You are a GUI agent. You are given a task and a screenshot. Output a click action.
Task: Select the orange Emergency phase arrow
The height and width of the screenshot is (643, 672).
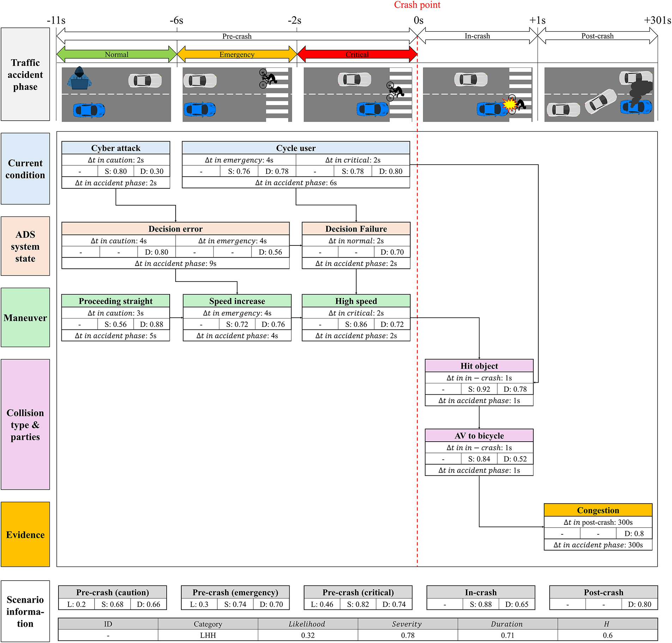pyautogui.click(x=237, y=54)
